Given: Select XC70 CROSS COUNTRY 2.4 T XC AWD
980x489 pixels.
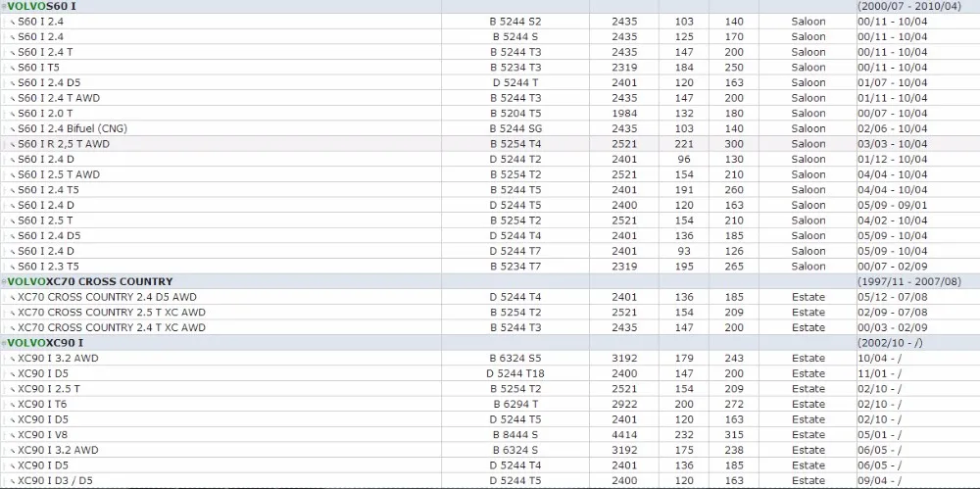Looking at the screenshot, I should pos(490,327).
